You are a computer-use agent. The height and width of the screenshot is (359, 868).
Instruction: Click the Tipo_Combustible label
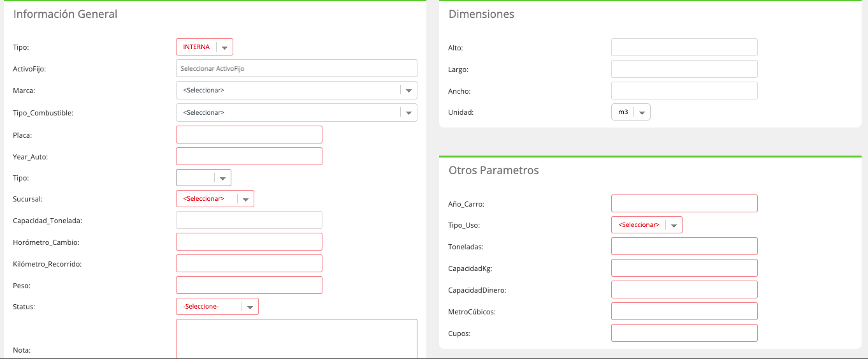click(43, 113)
